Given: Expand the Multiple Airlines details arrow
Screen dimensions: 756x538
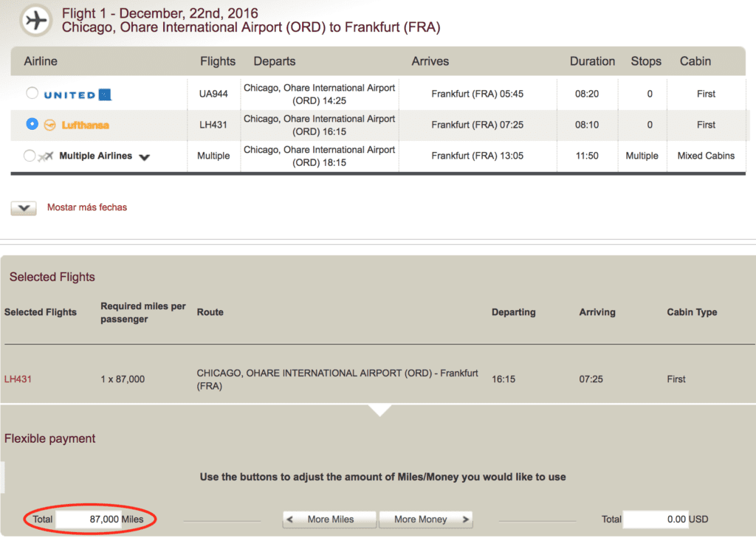Looking at the screenshot, I should (144, 157).
